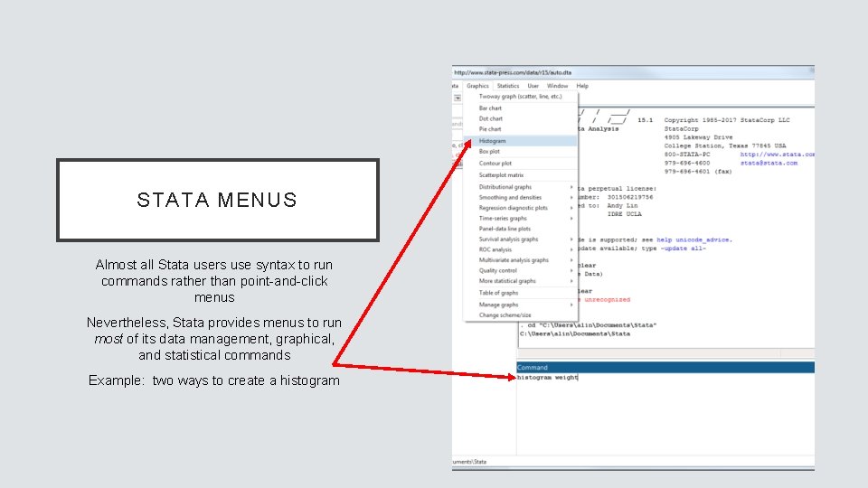Select the Scatterplot matrix menu entry

point(520,174)
